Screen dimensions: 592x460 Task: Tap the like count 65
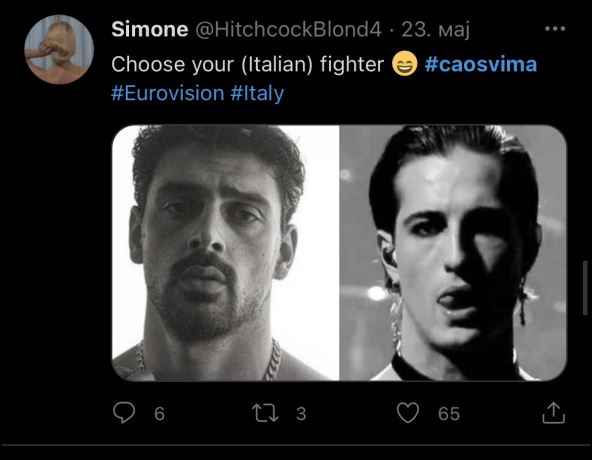[x=449, y=414]
